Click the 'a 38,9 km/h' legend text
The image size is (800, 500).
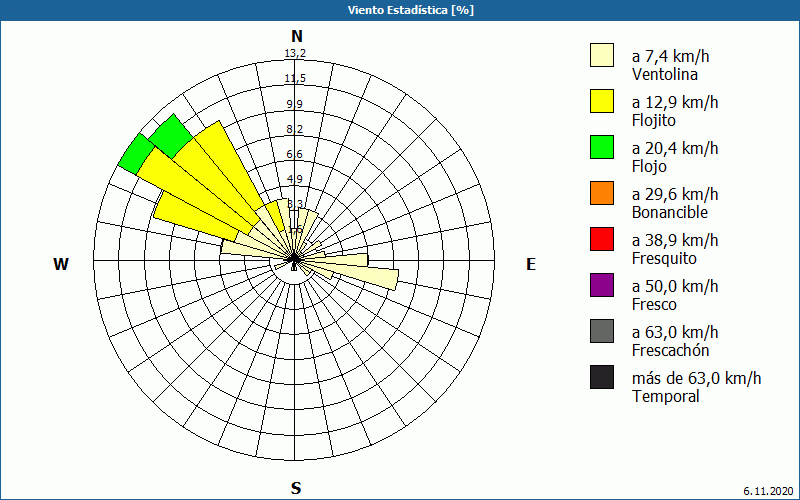(x=675, y=240)
